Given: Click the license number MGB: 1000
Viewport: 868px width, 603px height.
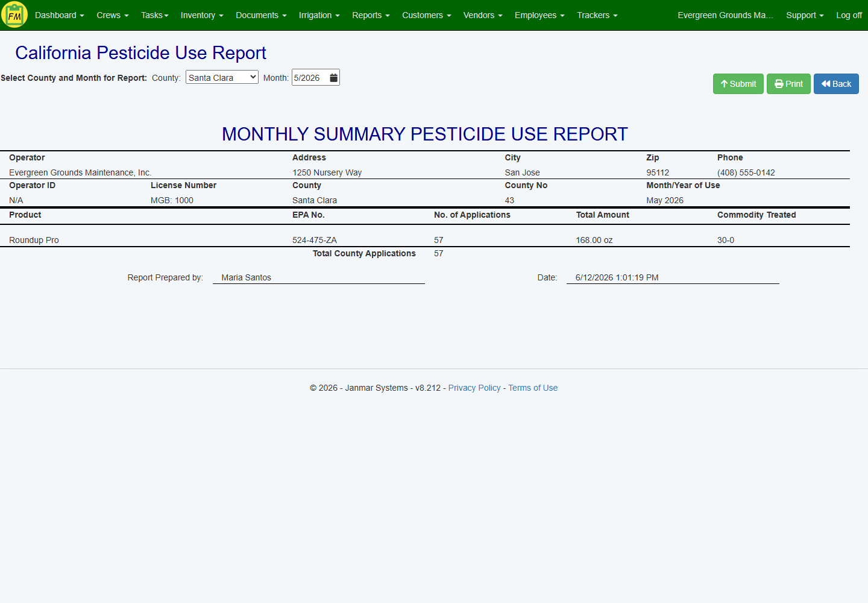Looking at the screenshot, I should pyautogui.click(x=172, y=200).
